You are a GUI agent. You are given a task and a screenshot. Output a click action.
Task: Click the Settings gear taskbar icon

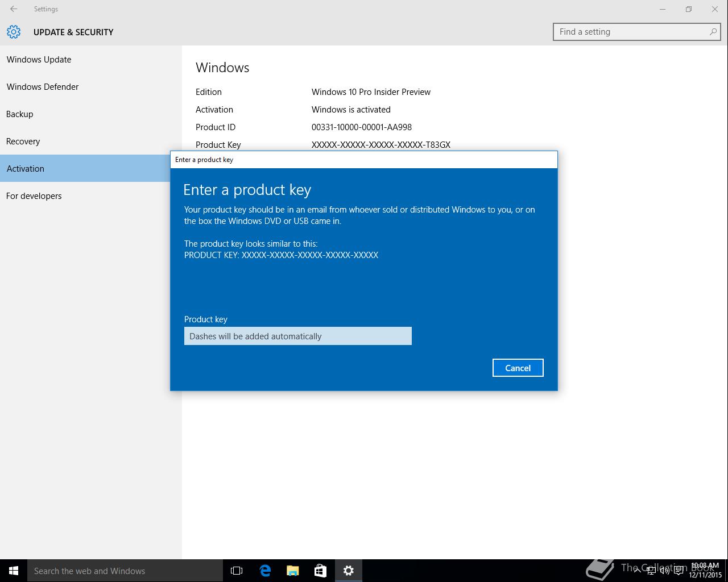pyautogui.click(x=349, y=571)
